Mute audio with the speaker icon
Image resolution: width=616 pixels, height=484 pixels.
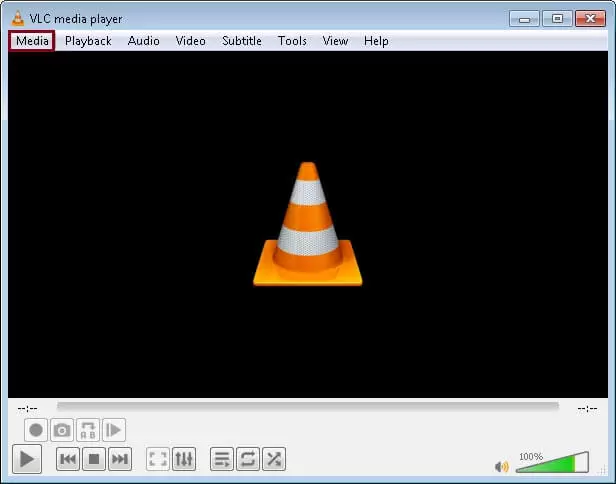pos(502,467)
